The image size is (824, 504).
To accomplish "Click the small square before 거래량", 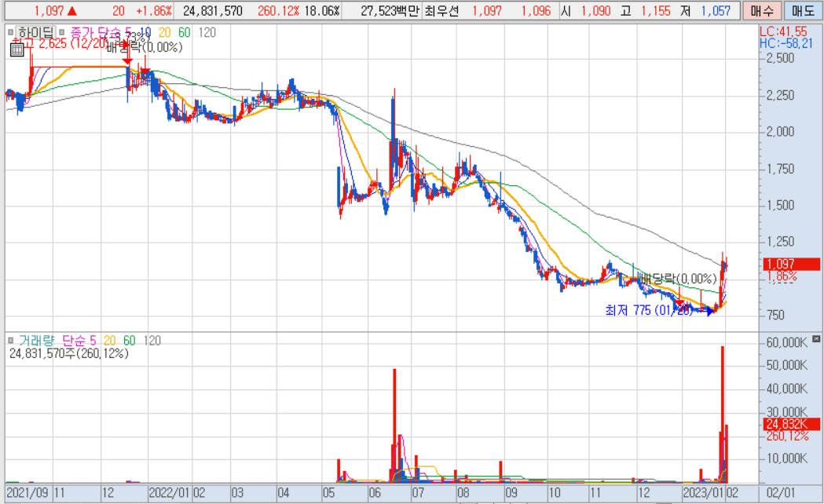I will (11, 341).
